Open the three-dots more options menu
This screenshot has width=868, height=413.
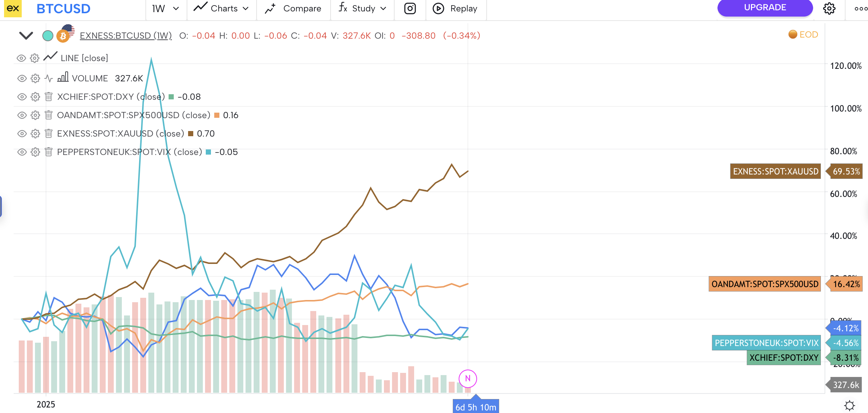click(861, 8)
